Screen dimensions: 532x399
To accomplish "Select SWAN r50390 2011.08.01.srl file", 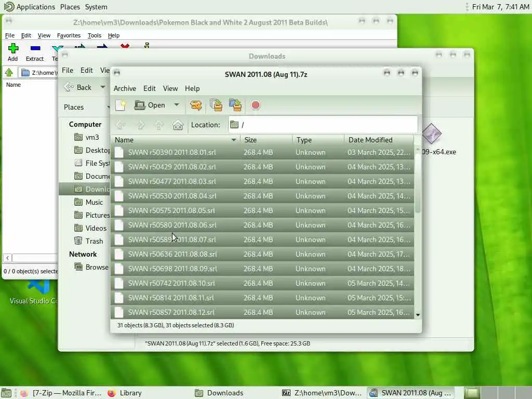I will (262, 152).
